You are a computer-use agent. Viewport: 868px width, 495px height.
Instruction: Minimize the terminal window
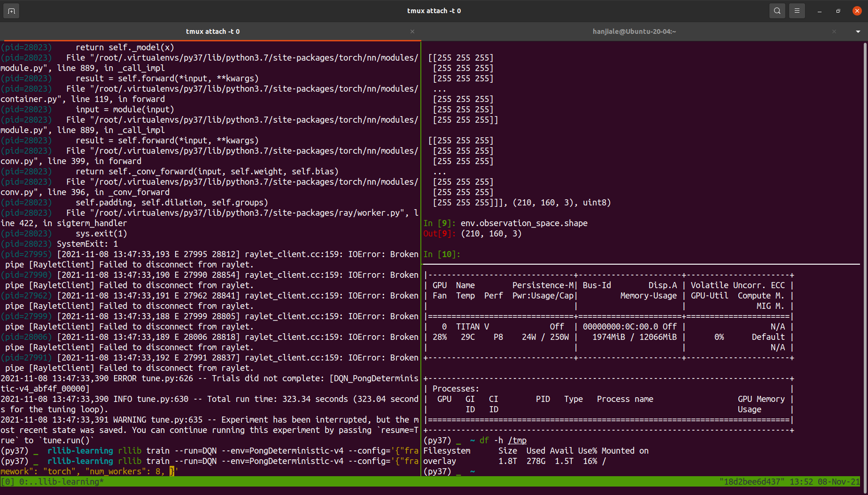(820, 11)
